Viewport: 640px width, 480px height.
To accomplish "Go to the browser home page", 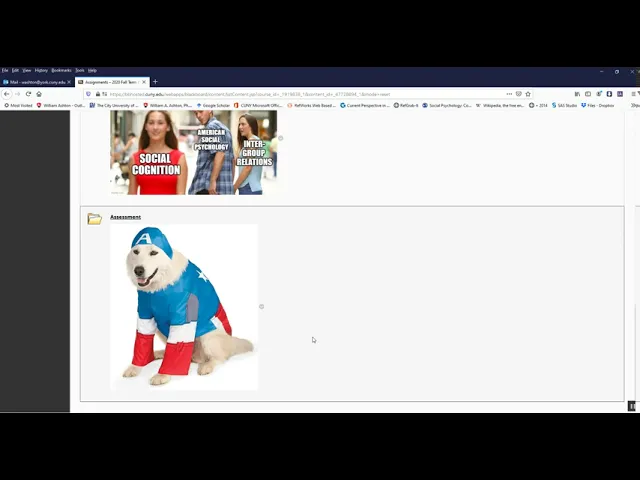I will (x=39, y=94).
